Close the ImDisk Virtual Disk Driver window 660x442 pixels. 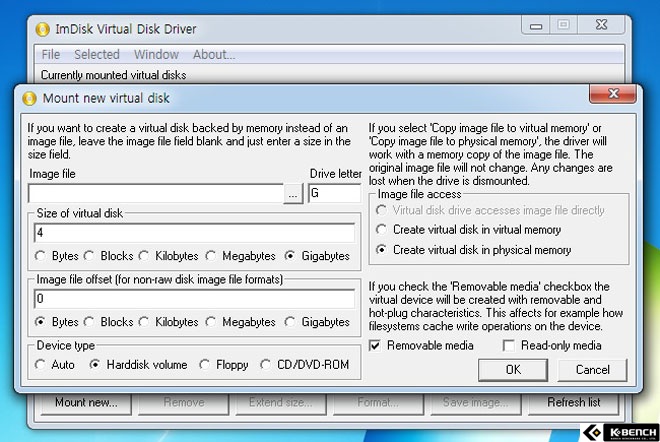point(601,25)
